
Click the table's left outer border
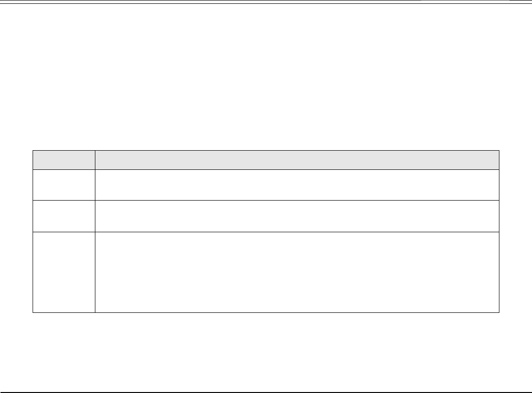pyautogui.click(x=33, y=231)
